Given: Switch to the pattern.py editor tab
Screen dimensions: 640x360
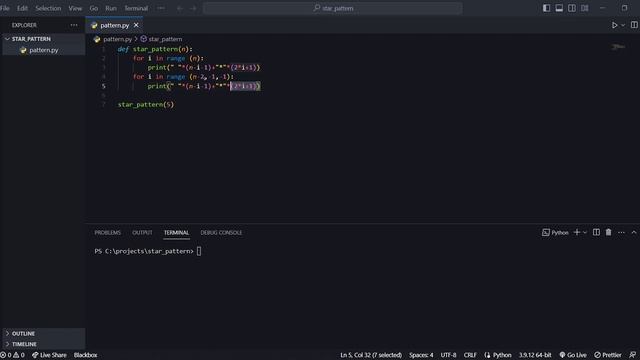Looking at the screenshot, I should point(114,25).
